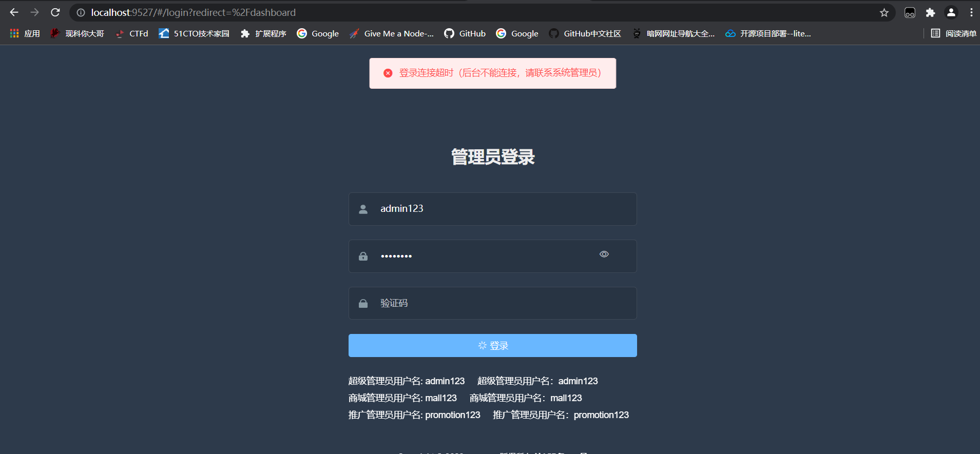The image size is (980, 454).
Task: Open the 扩展程序 bookmark
Action: pos(263,33)
